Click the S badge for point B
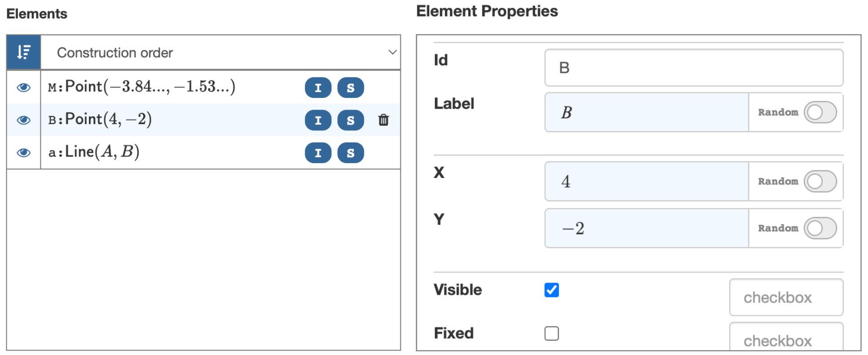Image resolution: width=868 pixels, height=355 pixels. [x=351, y=120]
